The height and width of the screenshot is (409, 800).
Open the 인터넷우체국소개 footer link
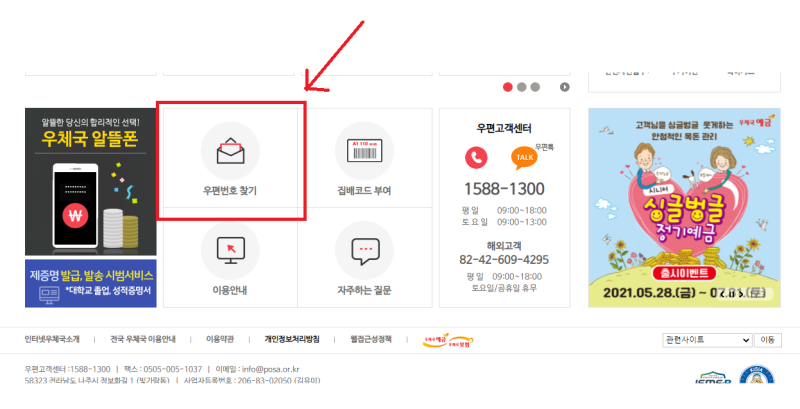(52, 339)
